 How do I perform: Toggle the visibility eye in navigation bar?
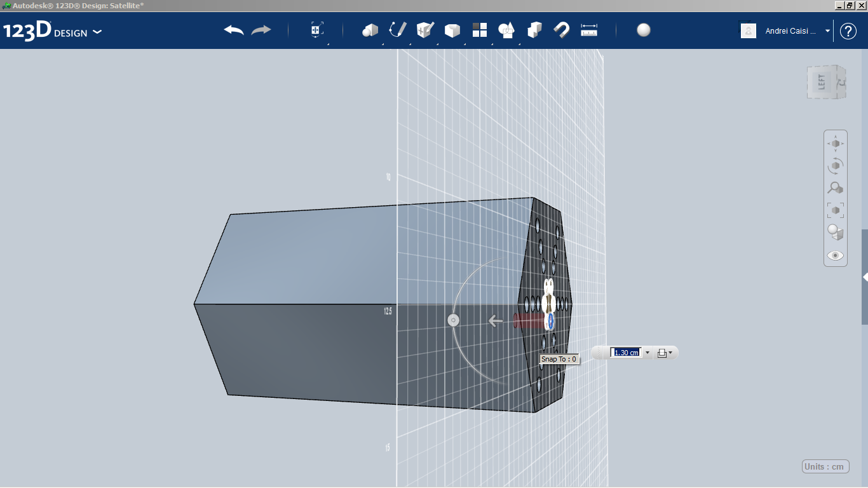(836, 255)
